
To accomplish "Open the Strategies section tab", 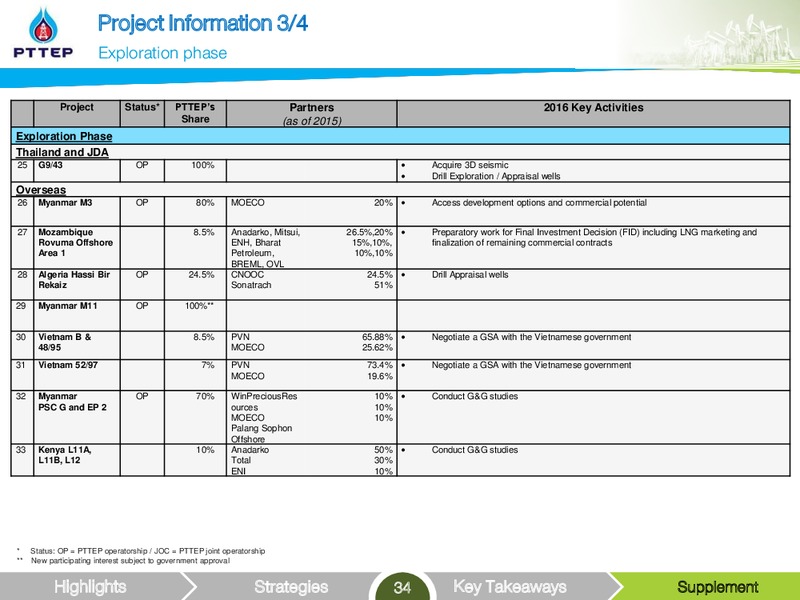I will tap(291, 587).
